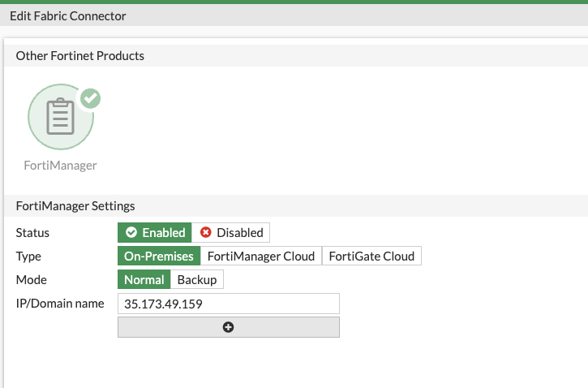Click the IP/Domain name field label

click(60, 304)
